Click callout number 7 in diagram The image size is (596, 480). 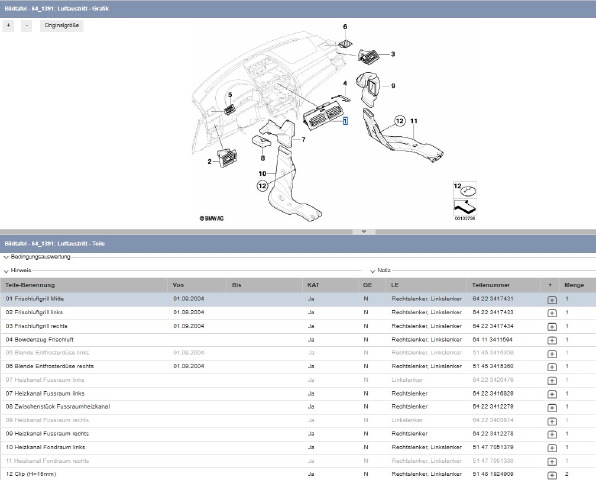[x=303, y=139]
